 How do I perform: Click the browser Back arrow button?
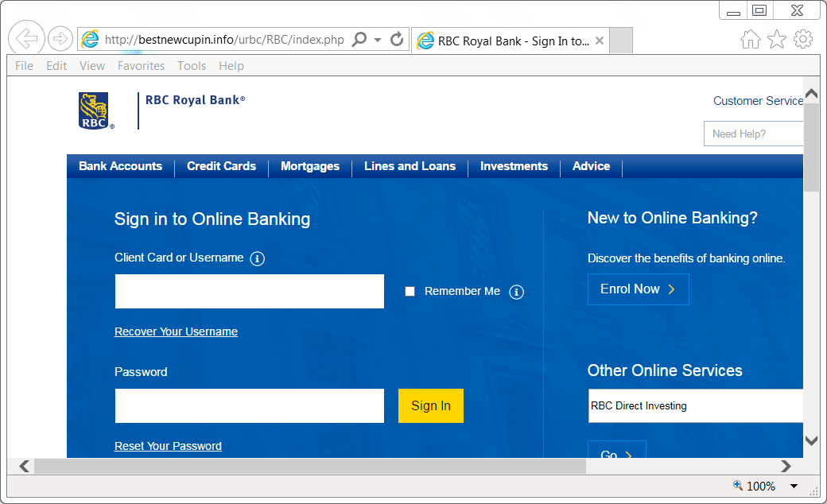pos(26,38)
